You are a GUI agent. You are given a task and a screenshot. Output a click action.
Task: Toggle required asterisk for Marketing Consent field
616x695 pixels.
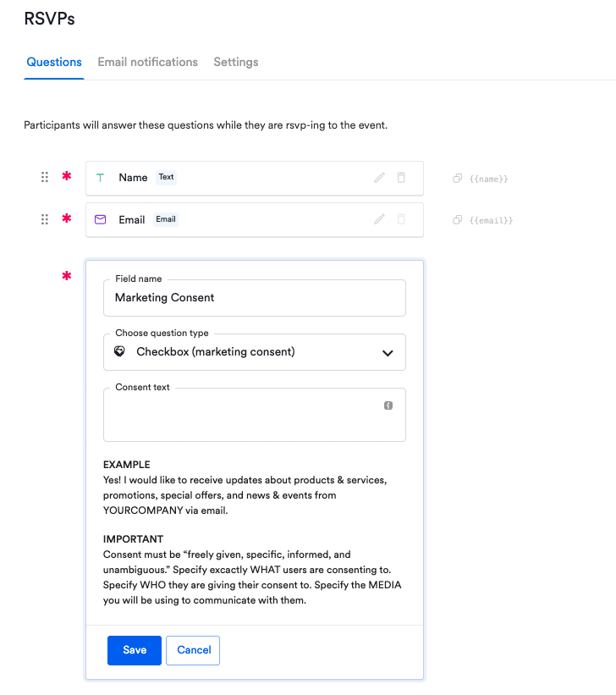(67, 276)
